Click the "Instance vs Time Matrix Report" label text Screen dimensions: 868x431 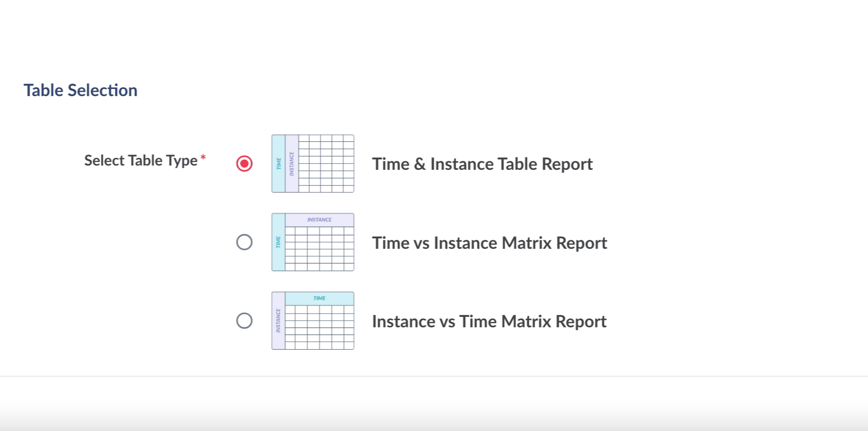click(489, 322)
